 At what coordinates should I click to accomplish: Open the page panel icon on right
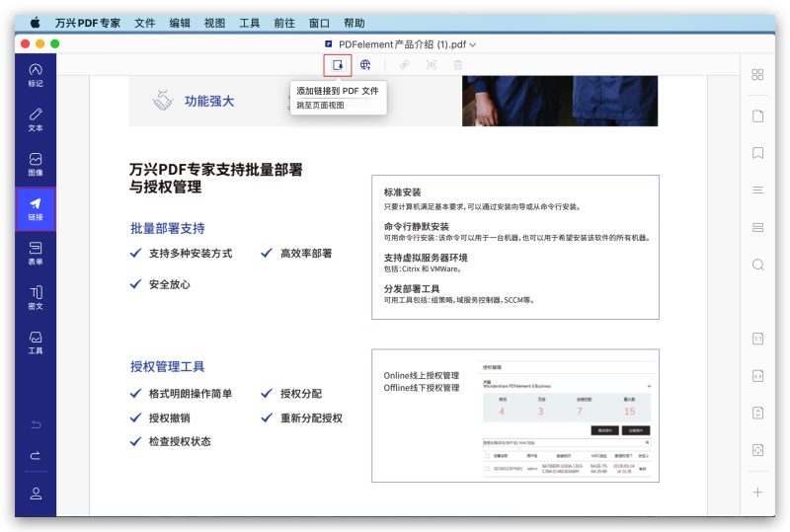pyautogui.click(x=757, y=115)
